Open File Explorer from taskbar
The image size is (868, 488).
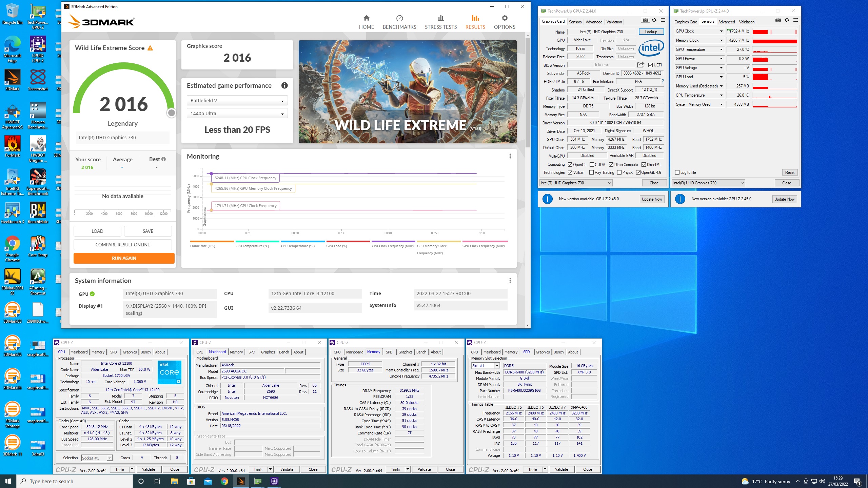pos(174,481)
